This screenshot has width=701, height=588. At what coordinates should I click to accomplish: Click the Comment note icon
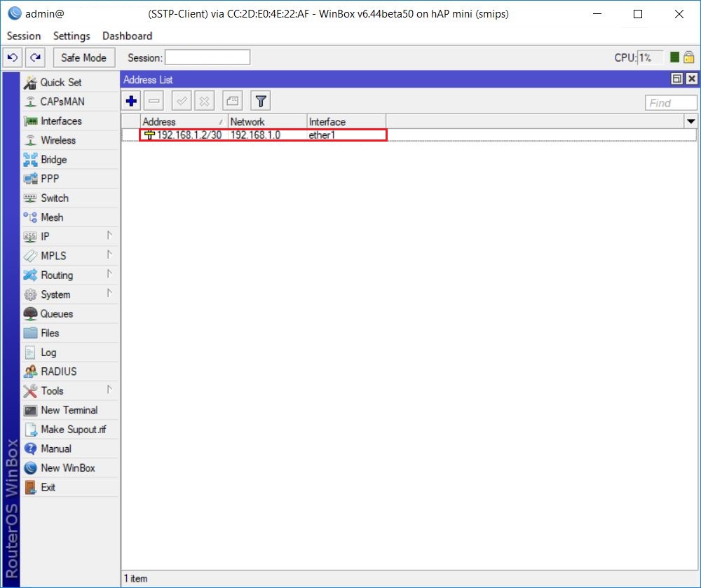233,101
